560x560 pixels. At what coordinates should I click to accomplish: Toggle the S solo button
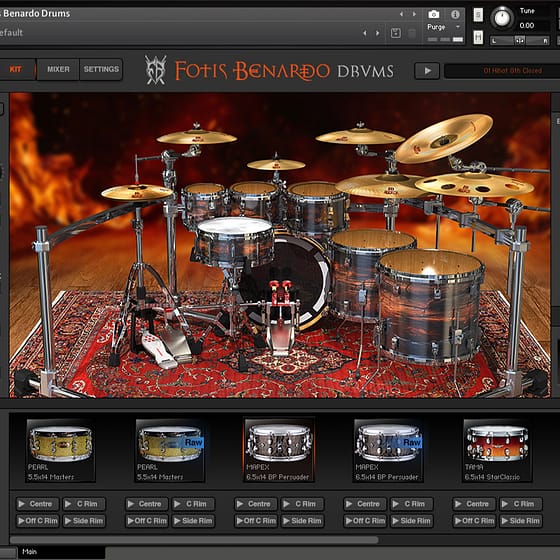[x=478, y=15]
